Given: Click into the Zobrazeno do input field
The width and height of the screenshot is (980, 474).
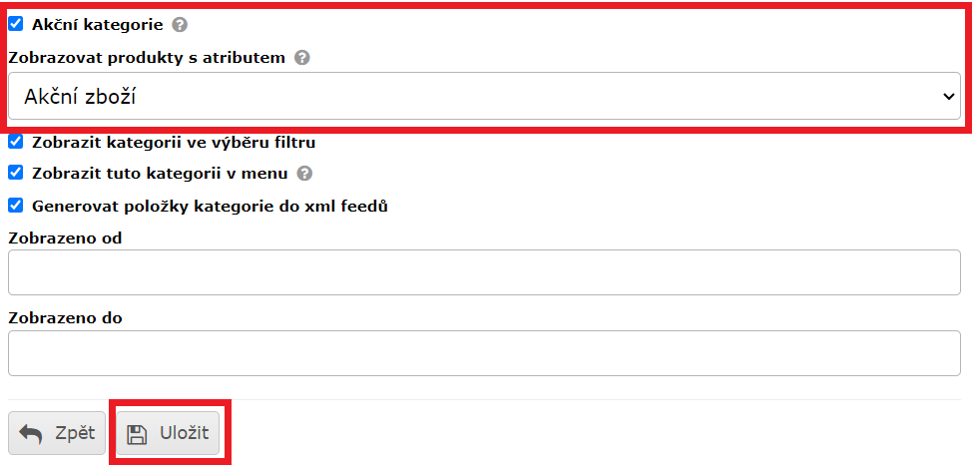Looking at the screenshot, I should click(x=484, y=353).
